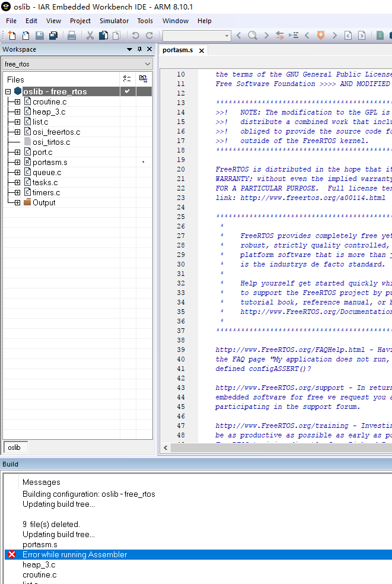Click the Navigate Forward document icon

(362, 36)
